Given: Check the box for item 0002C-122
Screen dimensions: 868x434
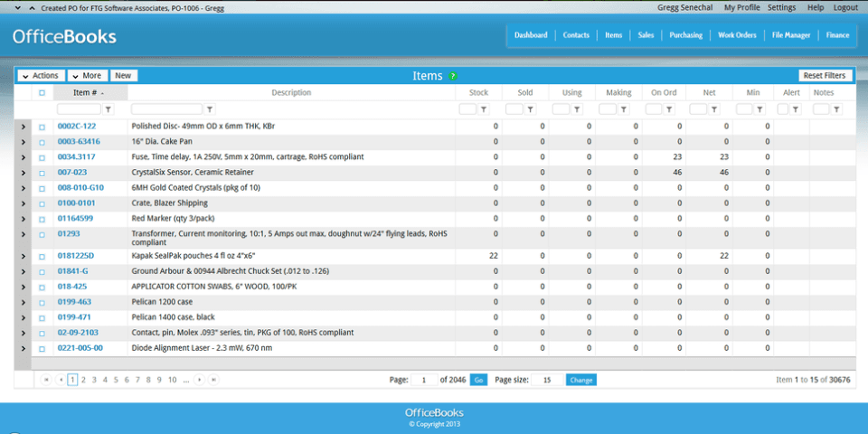Looking at the screenshot, I should click(42, 127).
